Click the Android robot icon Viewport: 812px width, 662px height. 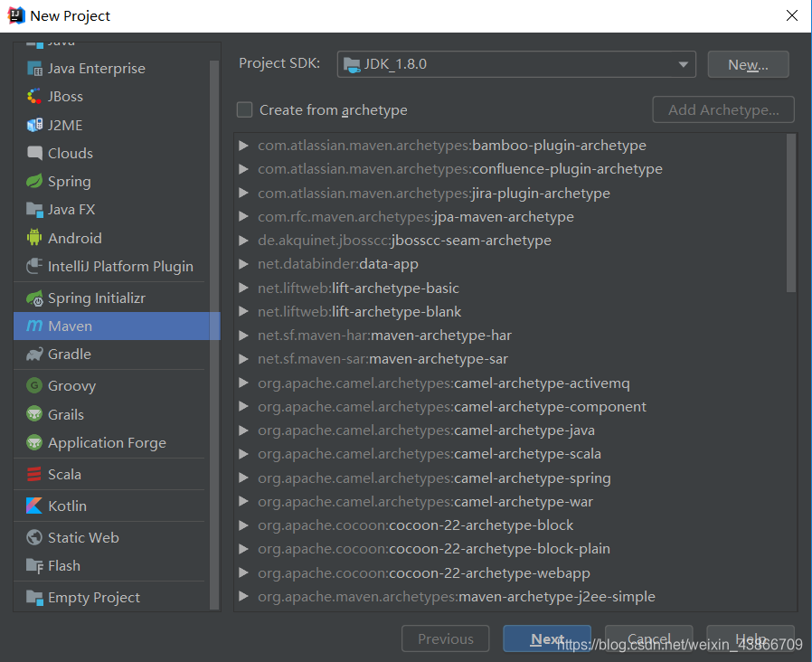pyautogui.click(x=34, y=238)
